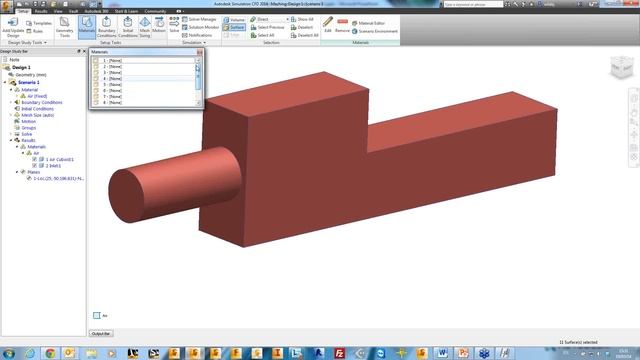Select Geometry (mm) in the tree
The width and height of the screenshot is (640, 360).
[31, 75]
